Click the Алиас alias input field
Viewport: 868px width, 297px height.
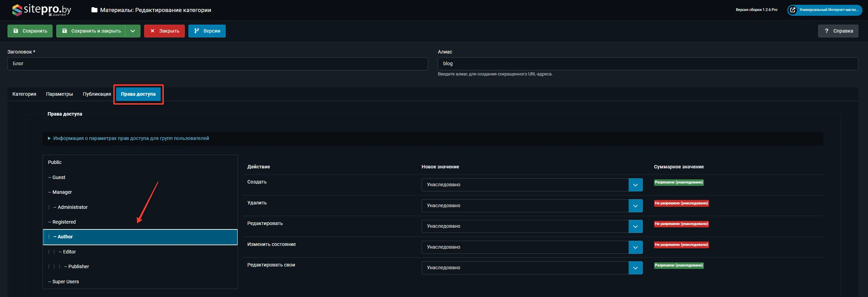[648, 64]
